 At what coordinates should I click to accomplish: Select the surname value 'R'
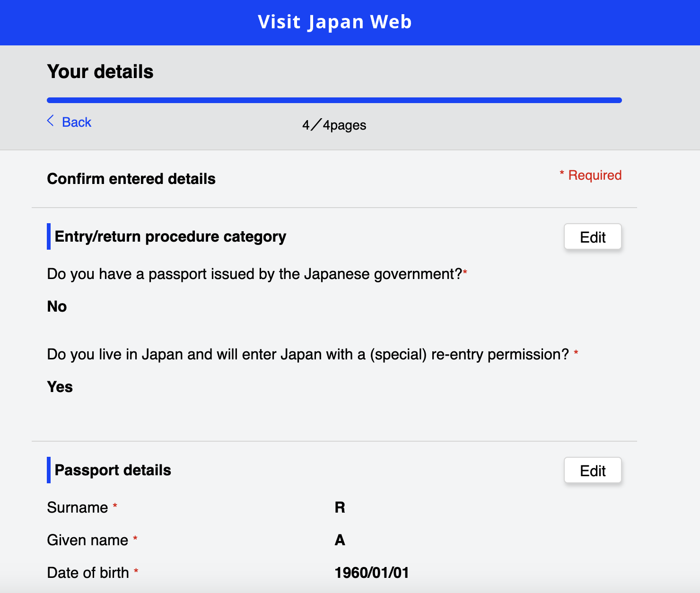pos(340,507)
